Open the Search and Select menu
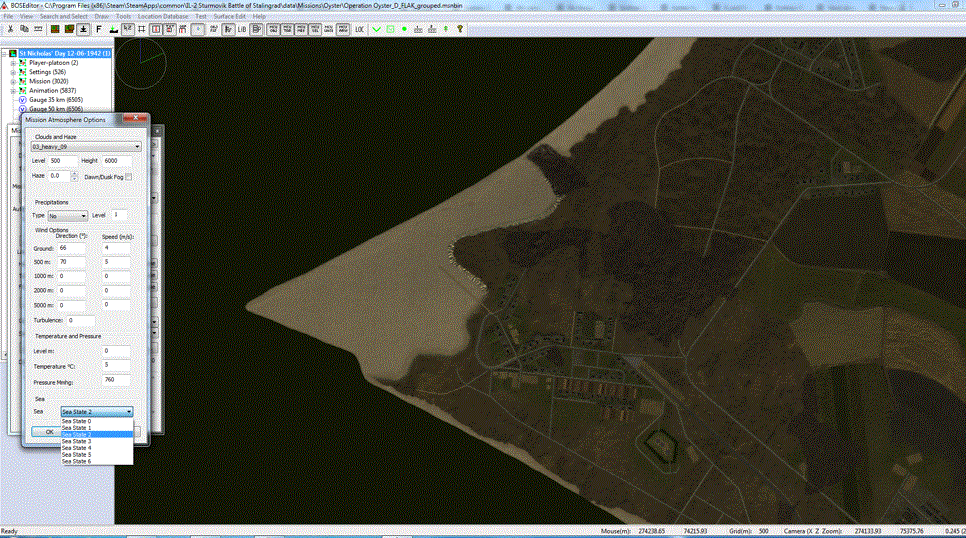The width and height of the screenshot is (966, 538). 63,17
